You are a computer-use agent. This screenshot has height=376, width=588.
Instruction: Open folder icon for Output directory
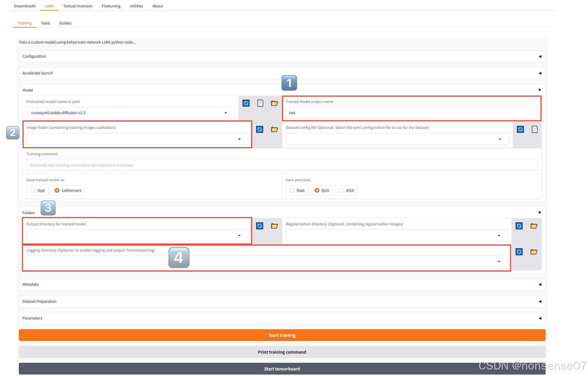click(x=274, y=226)
